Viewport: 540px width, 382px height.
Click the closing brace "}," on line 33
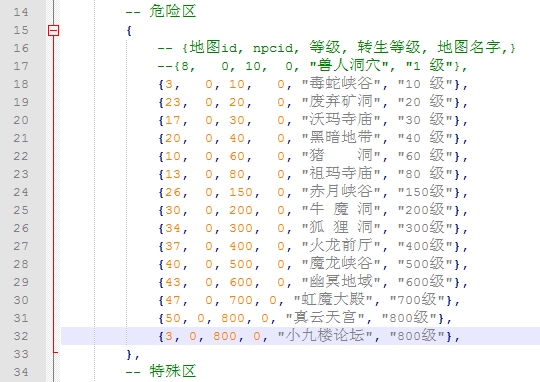(133, 354)
